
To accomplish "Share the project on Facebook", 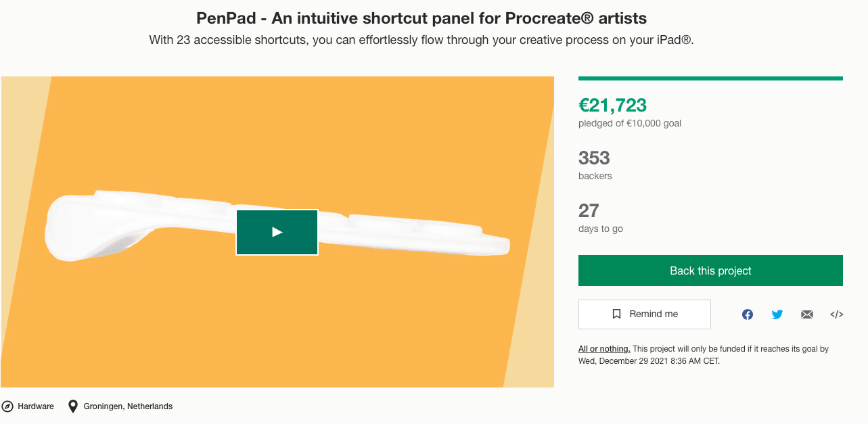I will tap(748, 314).
